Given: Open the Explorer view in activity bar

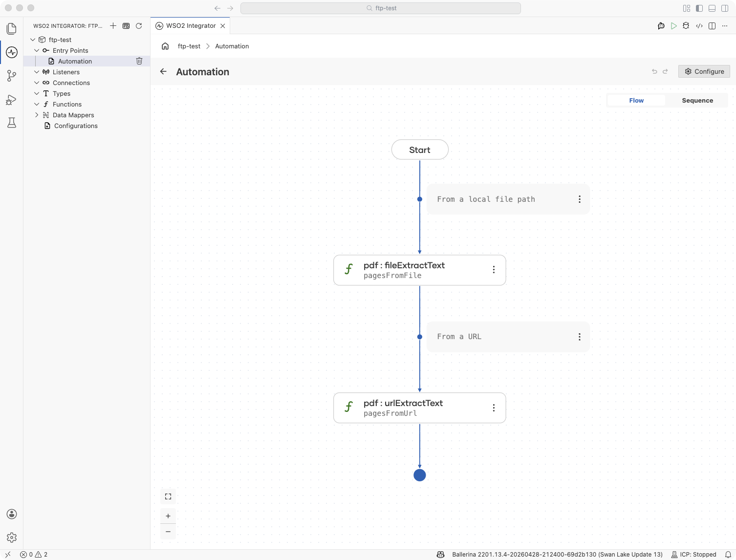Looking at the screenshot, I should coord(12,29).
